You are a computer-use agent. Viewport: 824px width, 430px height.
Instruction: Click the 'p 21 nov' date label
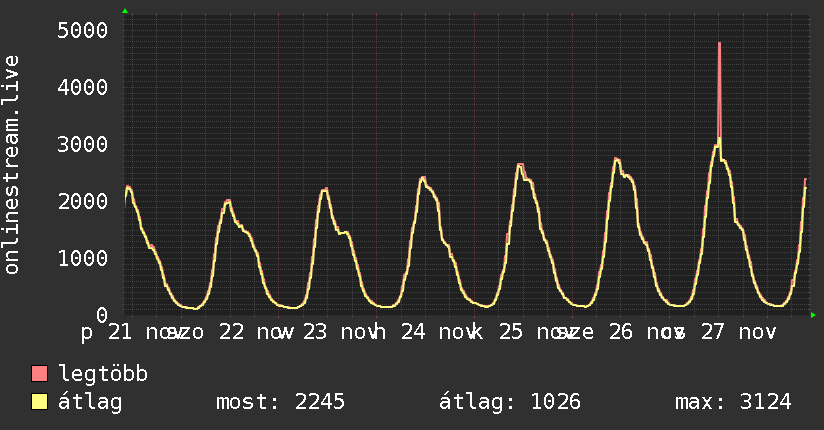[131, 332]
